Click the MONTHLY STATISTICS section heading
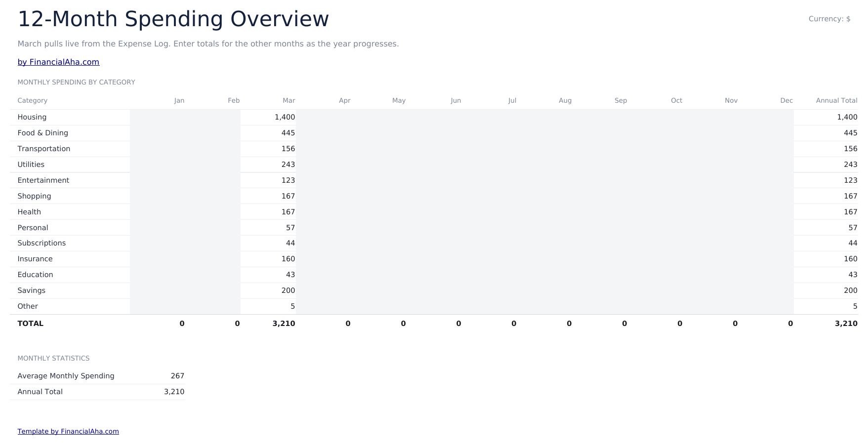Image resolution: width=868 pixels, height=445 pixels. coord(53,359)
